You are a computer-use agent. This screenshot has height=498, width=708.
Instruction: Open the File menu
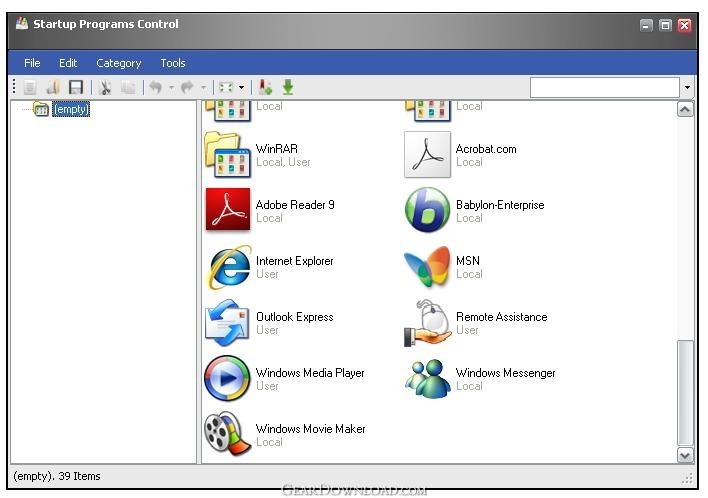(32, 63)
